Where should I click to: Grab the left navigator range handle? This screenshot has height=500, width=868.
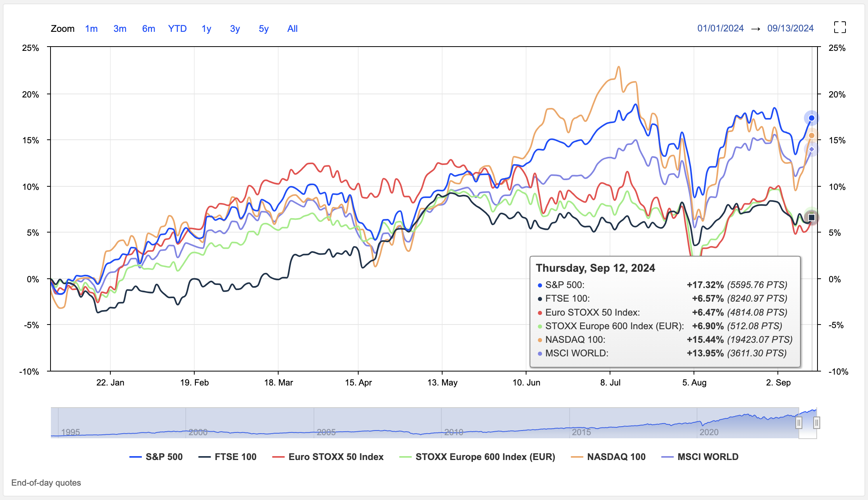pyautogui.click(x=799, y=423)
